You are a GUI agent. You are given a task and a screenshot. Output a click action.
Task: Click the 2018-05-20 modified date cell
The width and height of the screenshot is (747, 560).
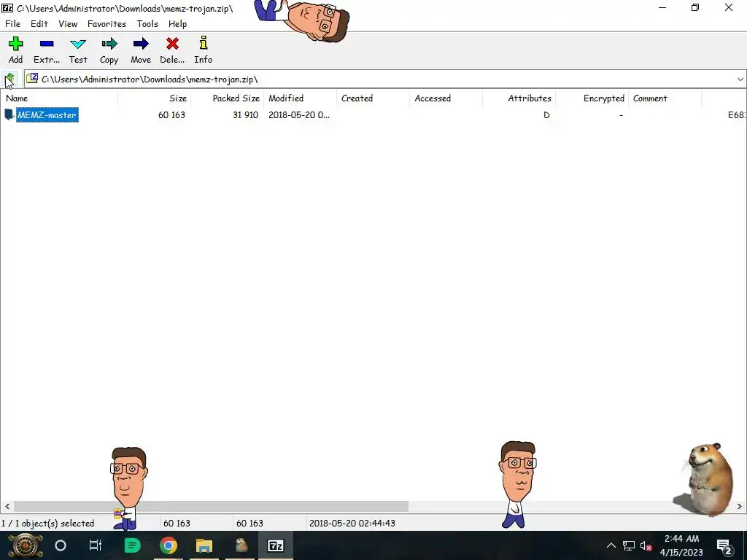pyautogui.click(x=298, y=114)
